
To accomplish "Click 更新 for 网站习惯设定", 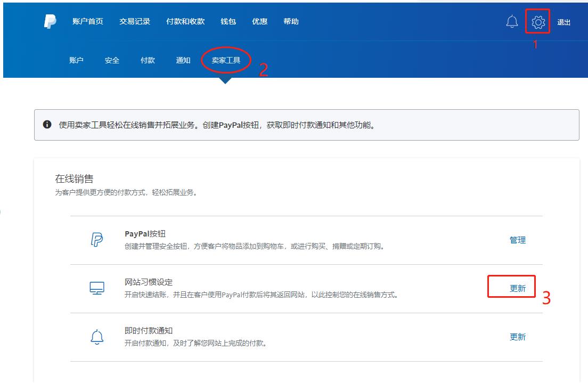I will (x=517, y=288).
